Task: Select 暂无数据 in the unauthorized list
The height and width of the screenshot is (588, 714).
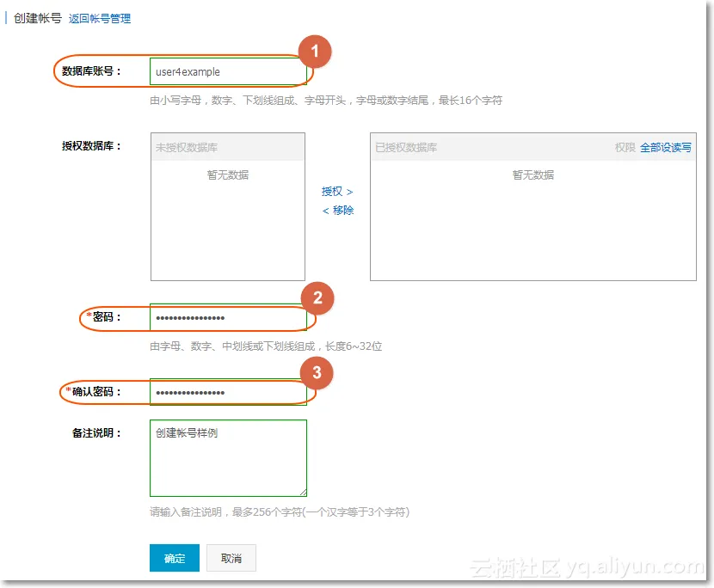Action: pyautogui.click(x=228, y=175)
